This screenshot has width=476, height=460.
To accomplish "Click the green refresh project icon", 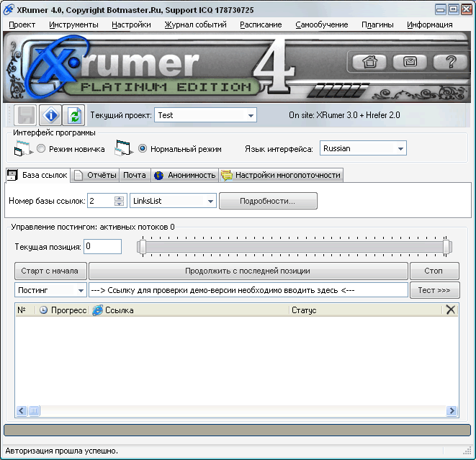I will 74,115.
